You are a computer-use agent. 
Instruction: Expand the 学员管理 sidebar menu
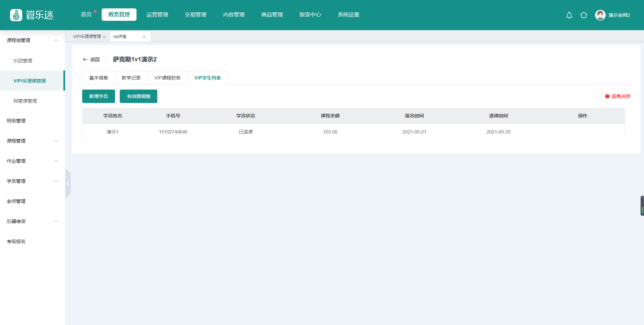coord(56,181)
